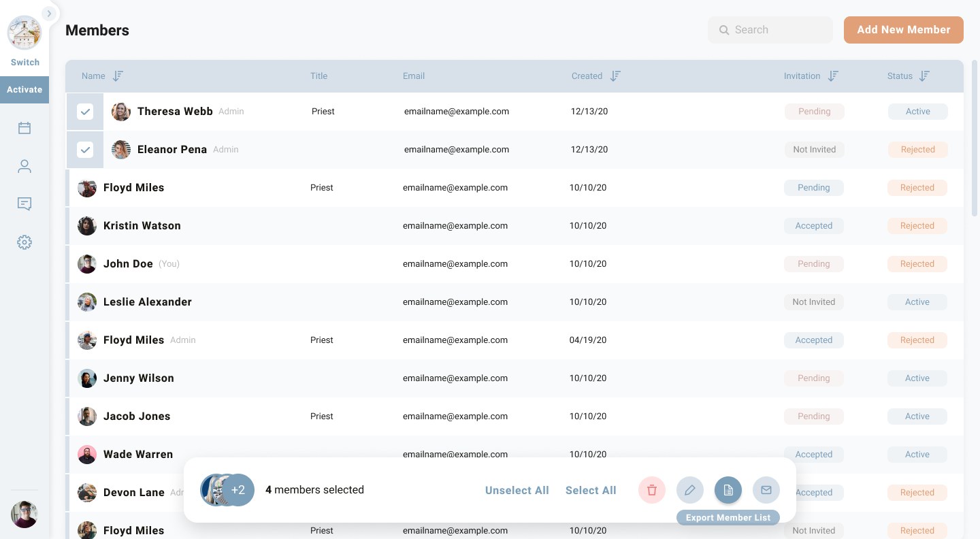Export member list with the document icon
980x539 pixels.
coord(728,490)
